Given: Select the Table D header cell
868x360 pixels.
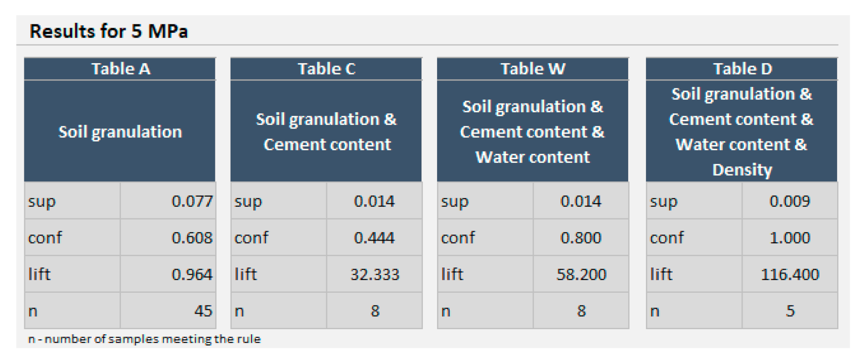Looking at the screenshot, I should (x=742, y=69).
